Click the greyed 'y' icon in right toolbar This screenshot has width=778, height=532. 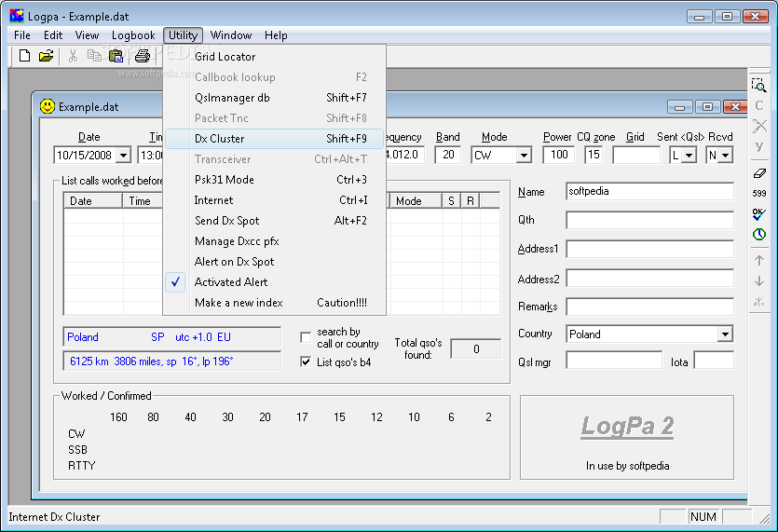759,146
